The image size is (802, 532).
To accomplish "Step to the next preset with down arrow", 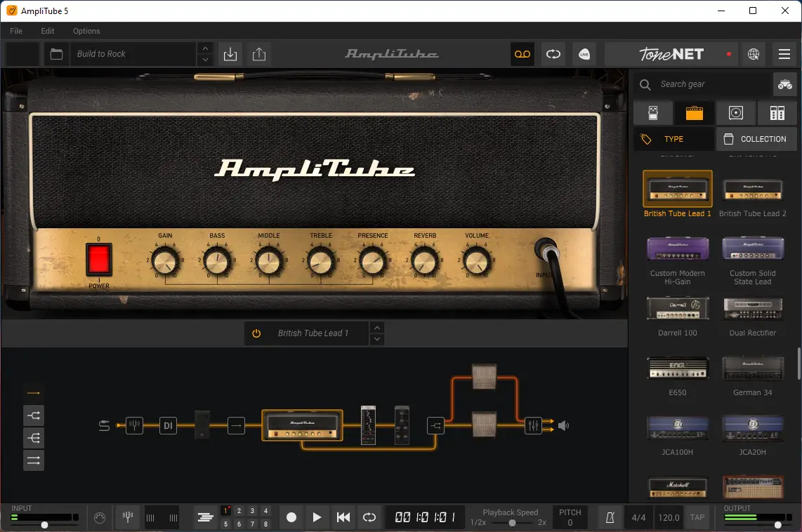I will click(x=204, y=60).
